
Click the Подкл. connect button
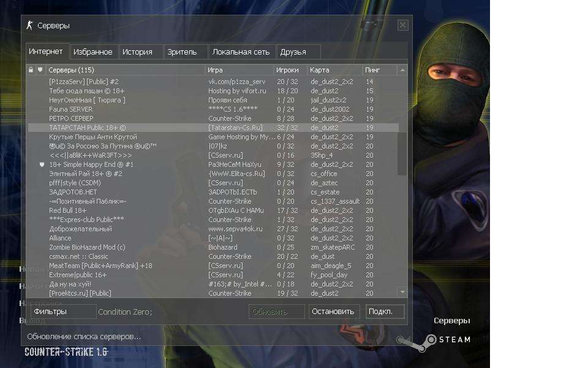pyautogui.click(x=385, y=312)
